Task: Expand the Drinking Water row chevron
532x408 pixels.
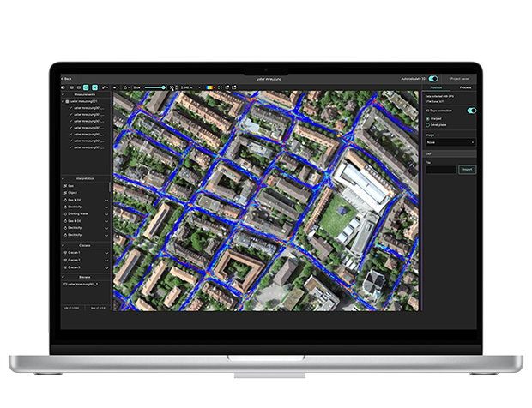Action: coord(106,214)
